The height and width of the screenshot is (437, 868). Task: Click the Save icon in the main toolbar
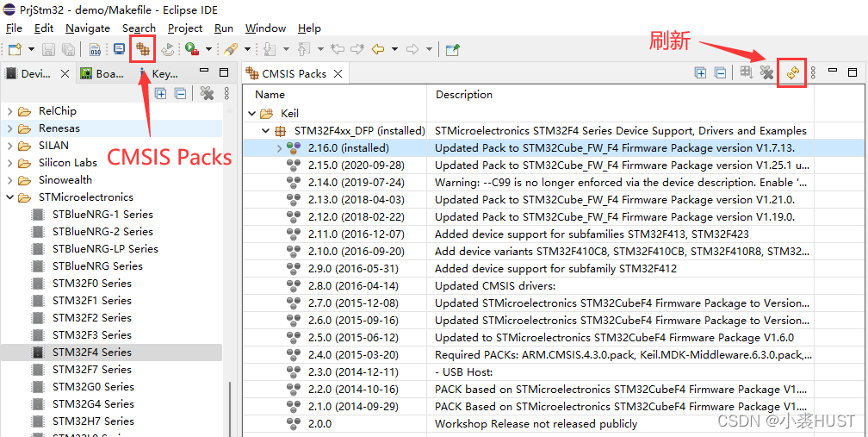pos(49,49)
